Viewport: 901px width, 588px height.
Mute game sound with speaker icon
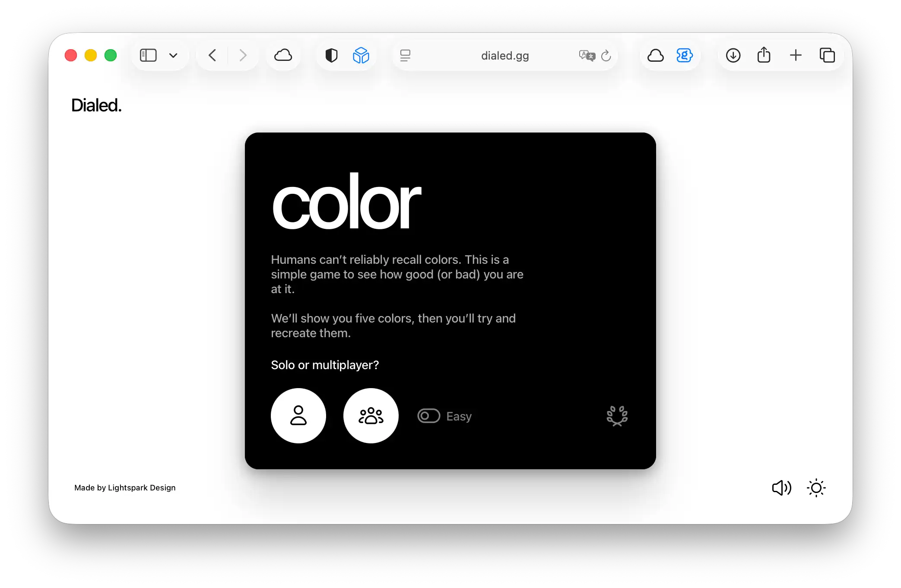pos(781,488)
